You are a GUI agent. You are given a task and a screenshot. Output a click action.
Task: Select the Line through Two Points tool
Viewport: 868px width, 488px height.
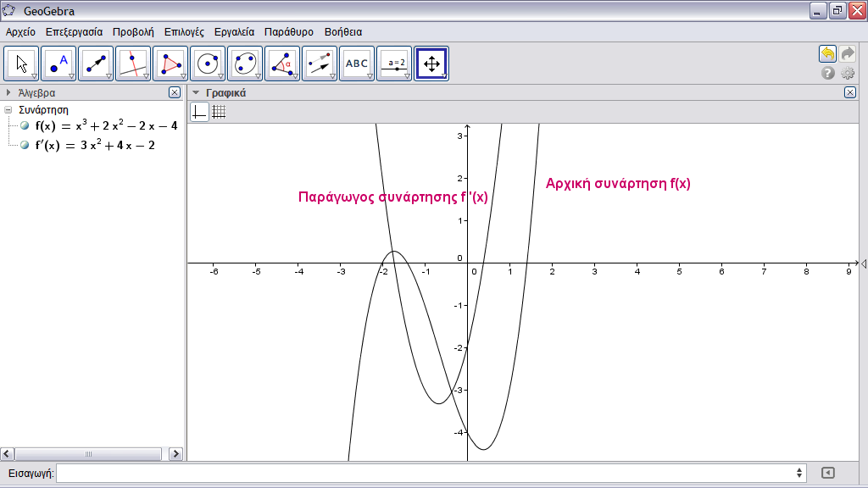pyautogui.click(x=95, y=64)
